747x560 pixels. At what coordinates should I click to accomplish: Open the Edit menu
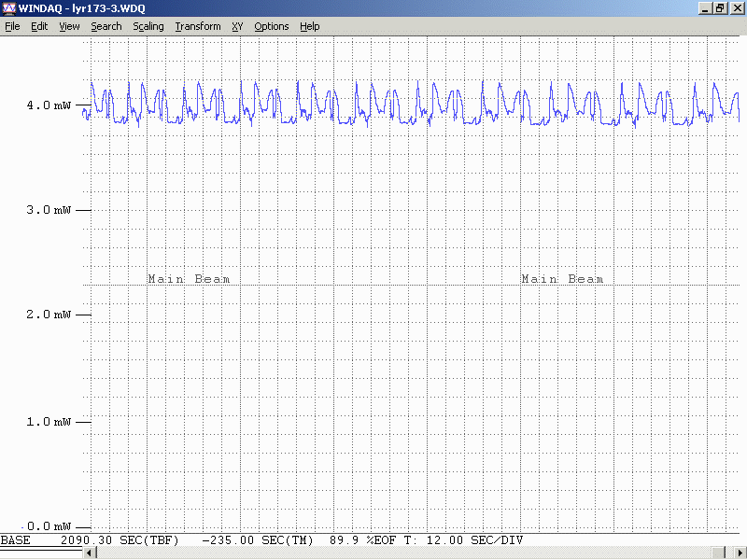coord(39,26)
